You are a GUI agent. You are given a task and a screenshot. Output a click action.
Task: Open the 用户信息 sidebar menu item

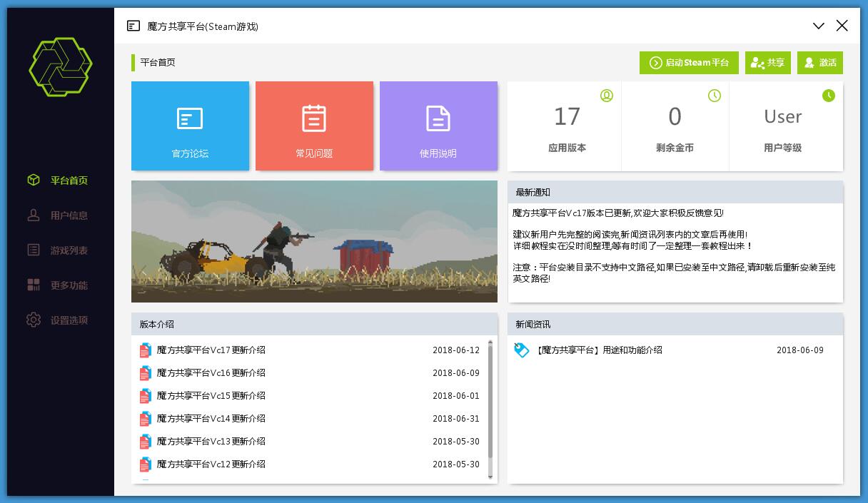tap(61, 215)
